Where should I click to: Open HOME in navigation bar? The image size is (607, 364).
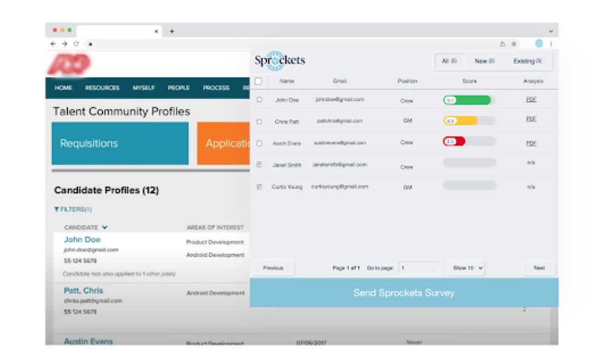(x=63, y=88)
